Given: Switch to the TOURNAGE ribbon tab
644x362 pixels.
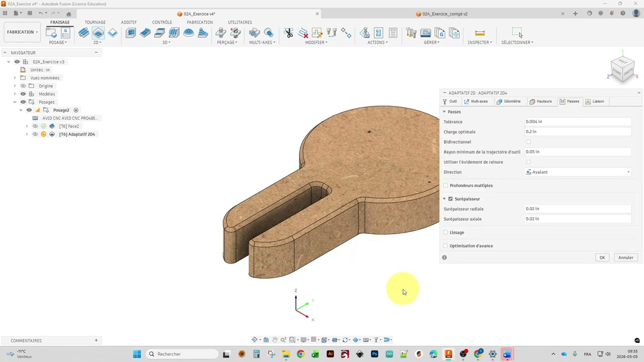Looking at the screenshot, I should [x=95, y=22].
